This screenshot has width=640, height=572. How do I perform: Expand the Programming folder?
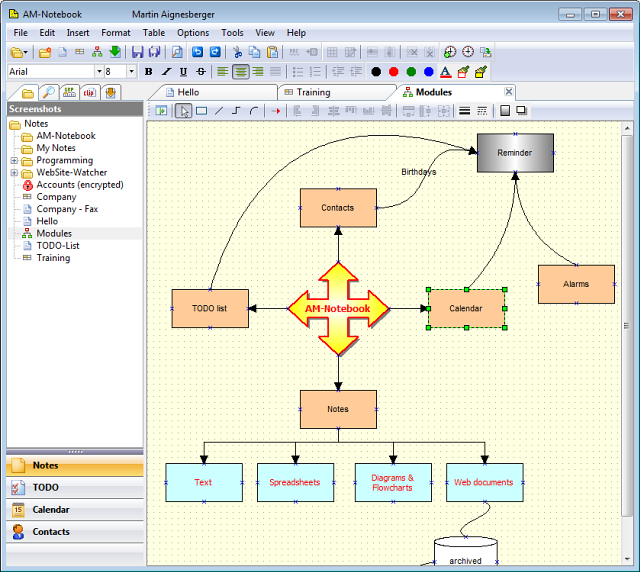pyautogui.click(x=14, y=160)
